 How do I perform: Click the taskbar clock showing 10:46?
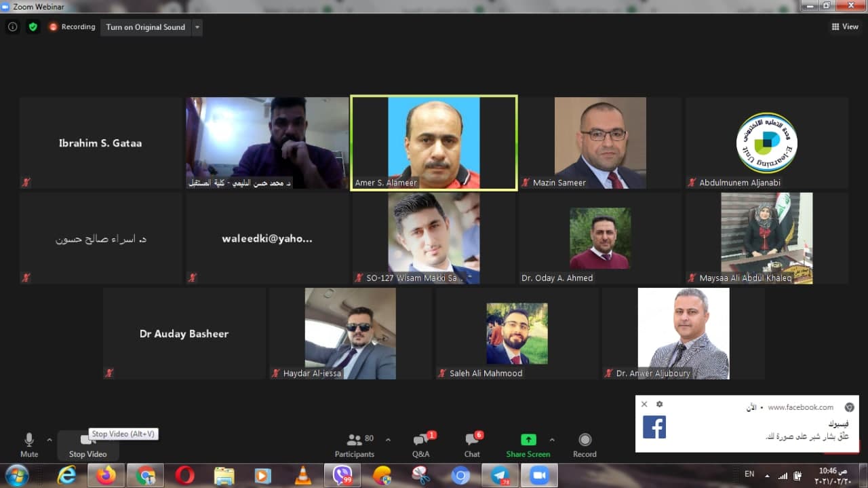coord(833,475)
